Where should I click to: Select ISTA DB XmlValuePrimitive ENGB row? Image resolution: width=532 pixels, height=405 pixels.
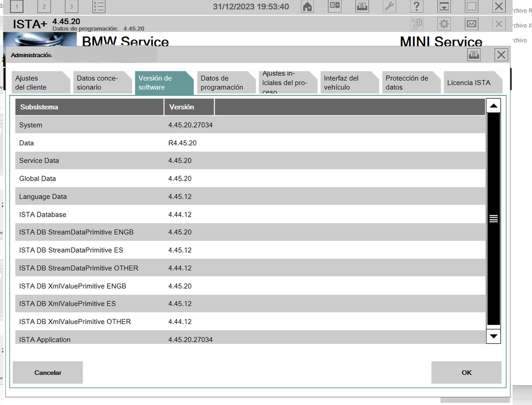(250, 286)
